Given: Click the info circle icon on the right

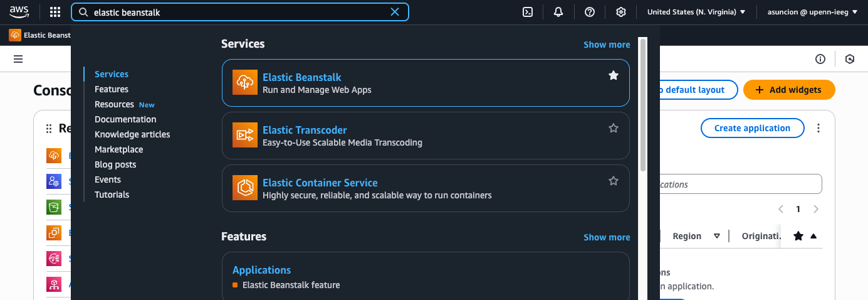Looking at the screenshot, I should [820, 59].
